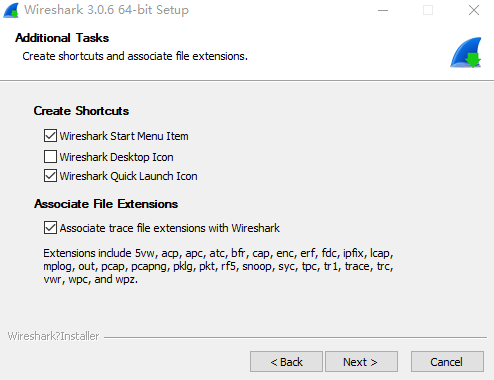The image size is (494, 380).
Task: Click the Next button
Action: point(361,361)
